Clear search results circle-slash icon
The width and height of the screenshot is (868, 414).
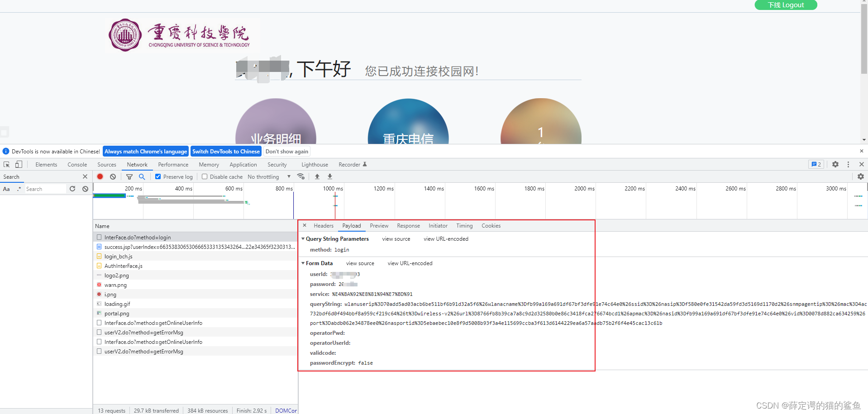pos(85,189)
